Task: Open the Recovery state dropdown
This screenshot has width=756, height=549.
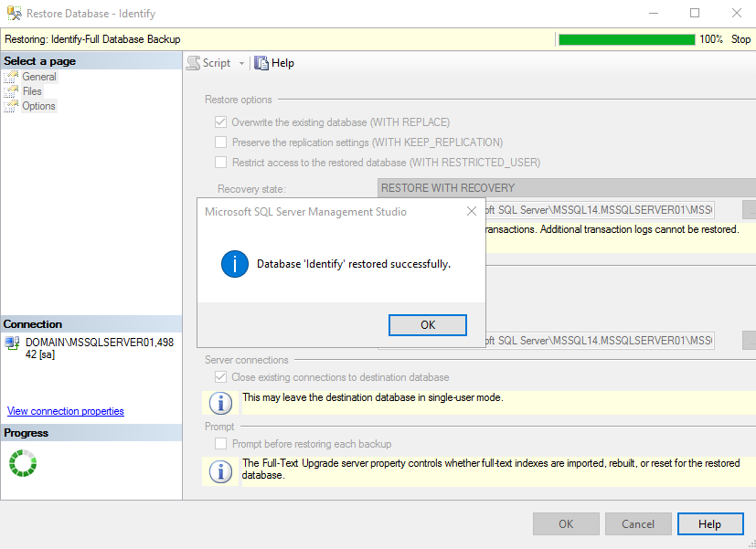Action: [x=567, y=188]
